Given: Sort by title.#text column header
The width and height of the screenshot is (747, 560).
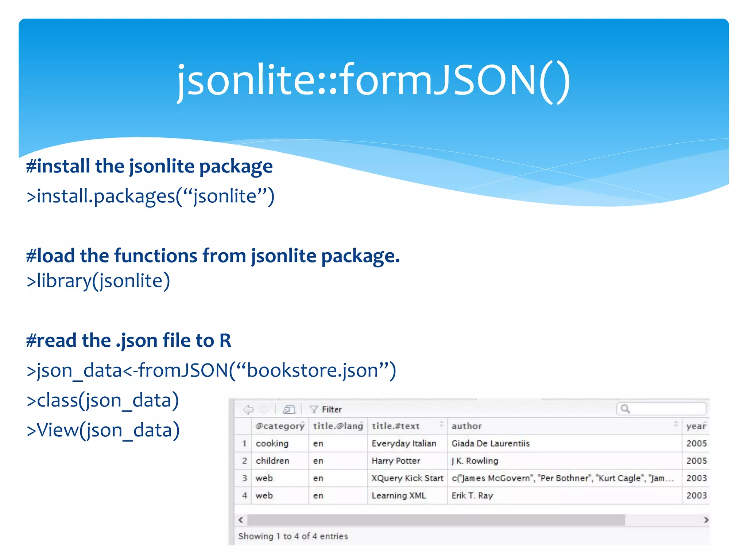Looking at the screenshot, I should (x=407, y=426).
